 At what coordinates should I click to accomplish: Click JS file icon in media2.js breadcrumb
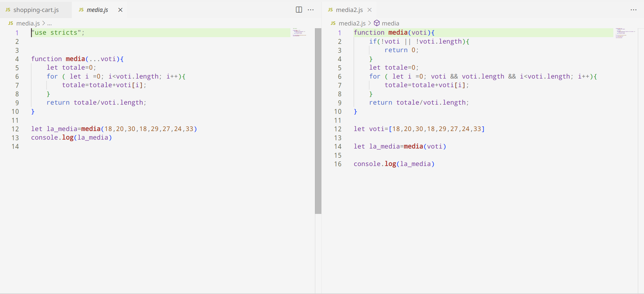click(x=333, y=23)
